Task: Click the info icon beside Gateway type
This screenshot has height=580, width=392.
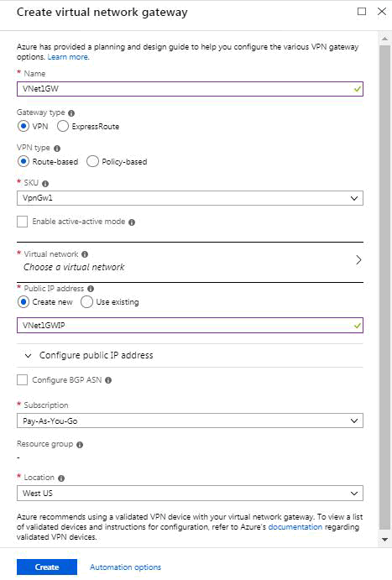Action: point(71,113)
